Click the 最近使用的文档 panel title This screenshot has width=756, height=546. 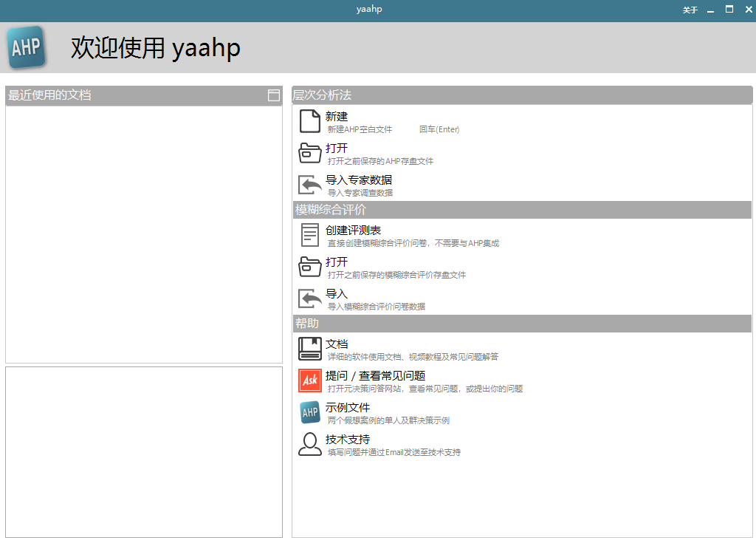(x=49, y=95)
